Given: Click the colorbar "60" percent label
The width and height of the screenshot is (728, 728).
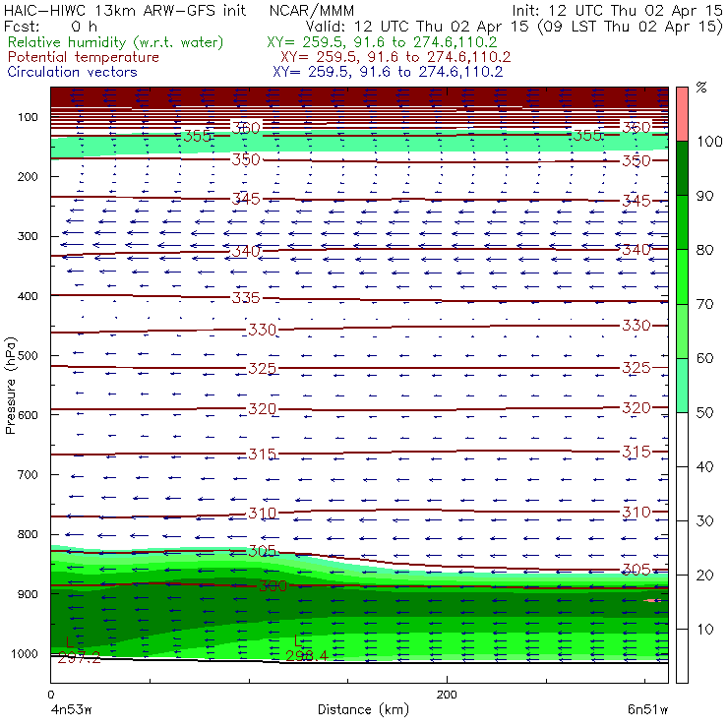Looking at the screenshot, I should pyautogui.click(x=704, y=358).
